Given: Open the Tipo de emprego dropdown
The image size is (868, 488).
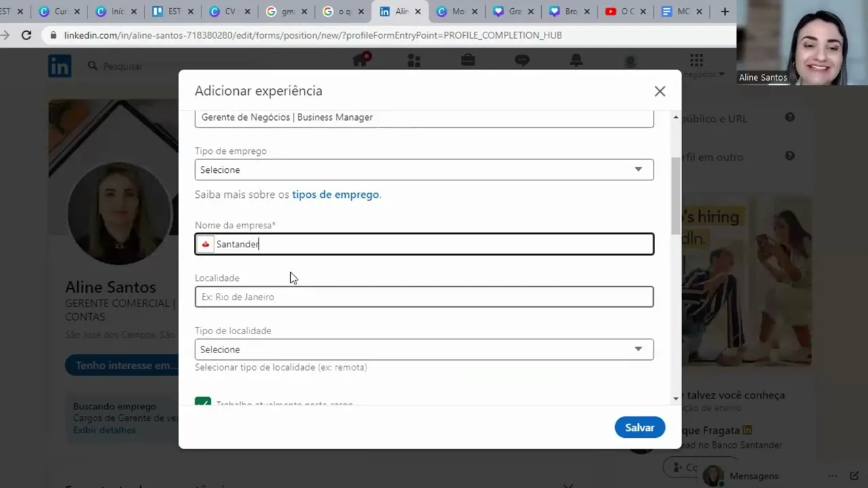Looking at the screenshot, I should click(x=424, y=169).
